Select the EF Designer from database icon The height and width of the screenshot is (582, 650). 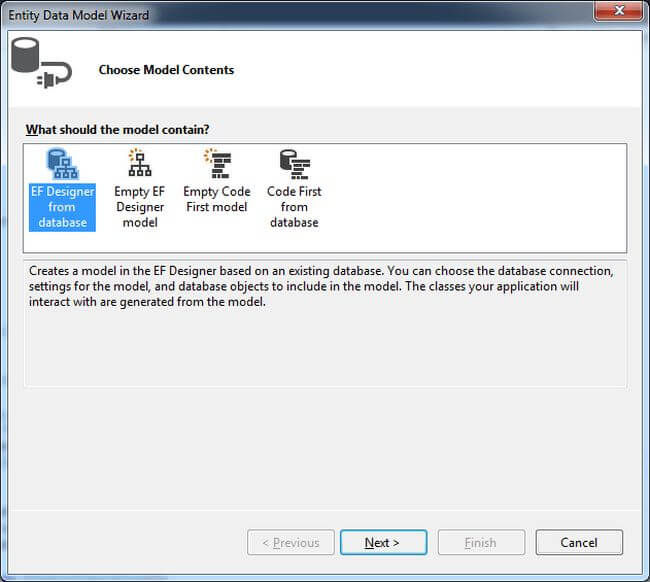62,164
